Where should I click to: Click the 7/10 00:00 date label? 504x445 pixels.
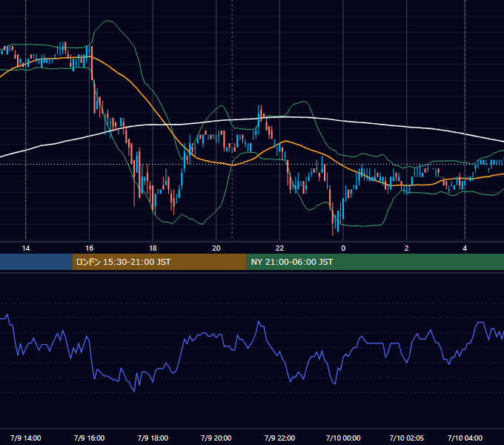click(x=343, y=438)
